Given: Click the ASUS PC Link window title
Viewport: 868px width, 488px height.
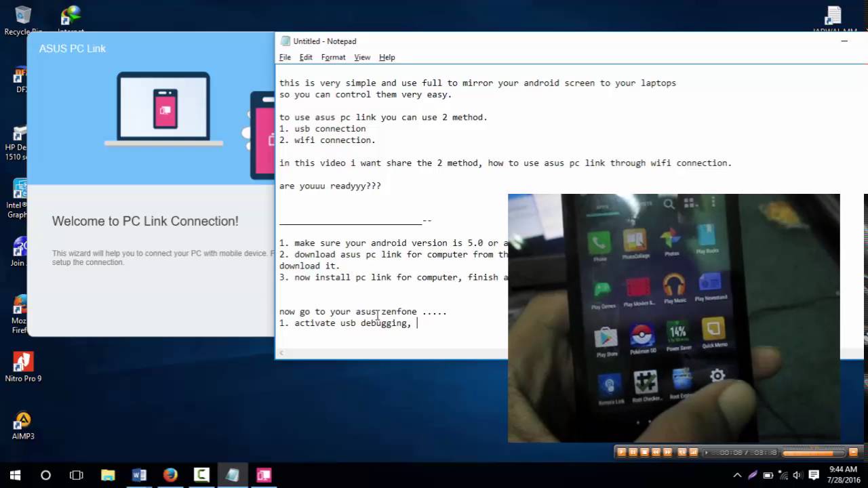Looking at the screenshot, I should click(x=73, y=49).
